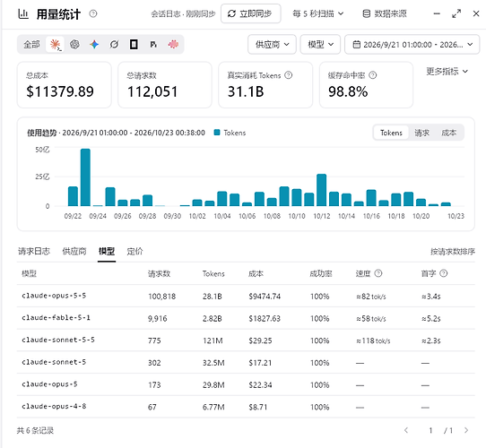Image resolution: width=486 pixels, height=448 pixels.
Task: Select row claude-sonnet-5
Action: coord(246,363)
